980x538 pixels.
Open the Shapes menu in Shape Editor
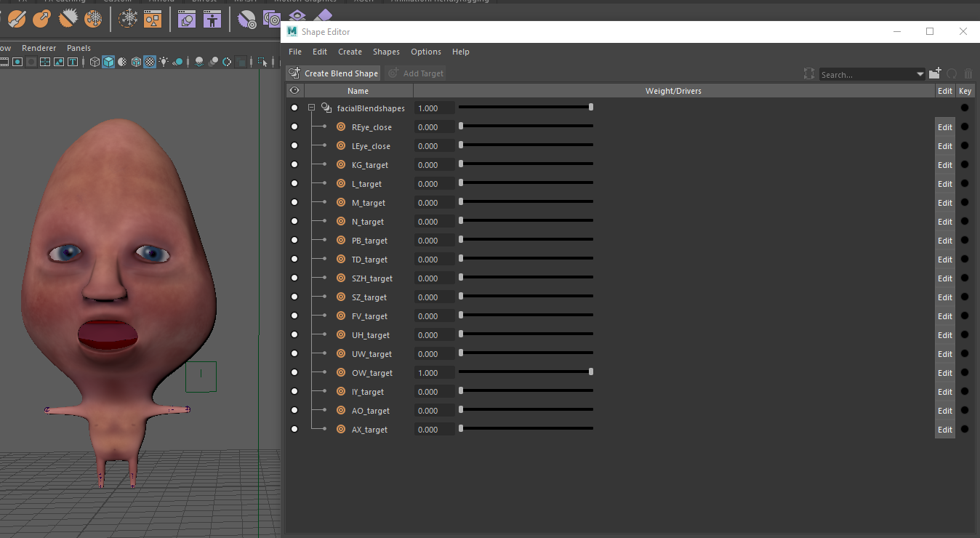[x=386, y=52]
